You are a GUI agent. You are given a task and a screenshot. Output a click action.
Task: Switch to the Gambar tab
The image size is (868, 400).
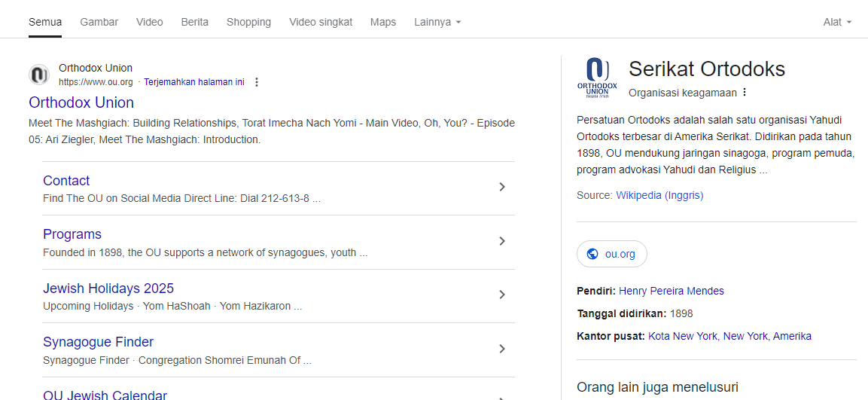click(99, 22)
